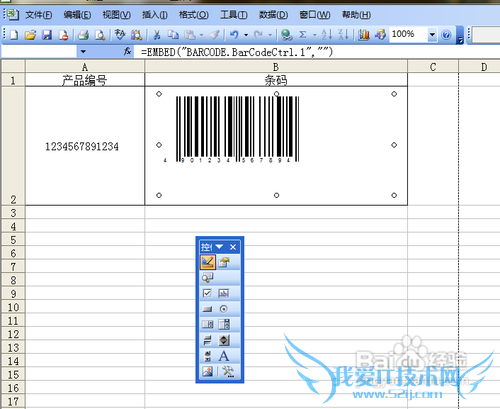Select the Spin Button control tool
Viewport: 500px width, 409px height.
click(x=224, y=340)
